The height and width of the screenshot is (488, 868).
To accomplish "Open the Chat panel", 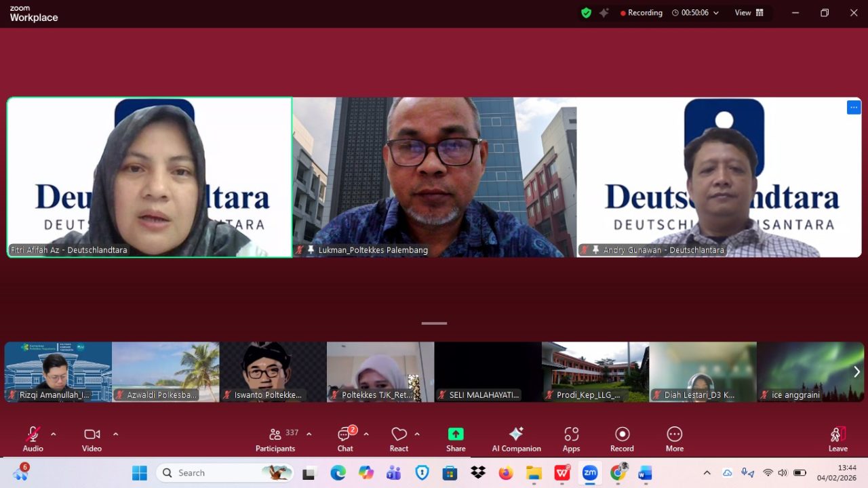I will click(345, 439).
